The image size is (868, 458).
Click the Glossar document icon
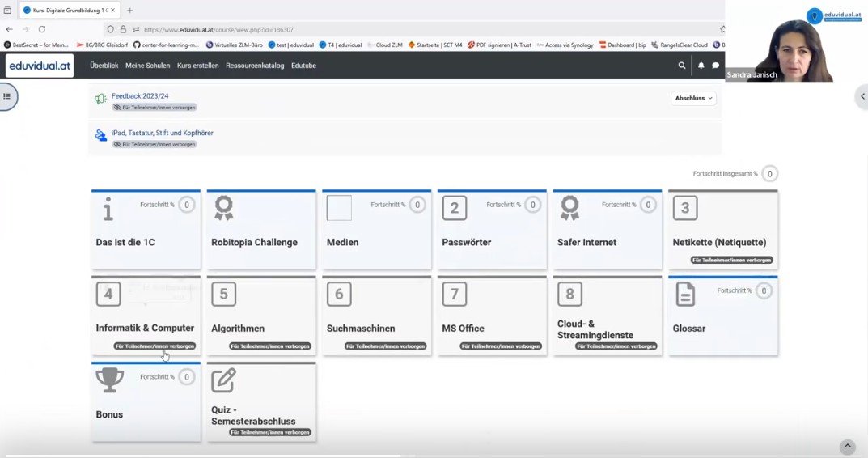[x=685, y=294]
